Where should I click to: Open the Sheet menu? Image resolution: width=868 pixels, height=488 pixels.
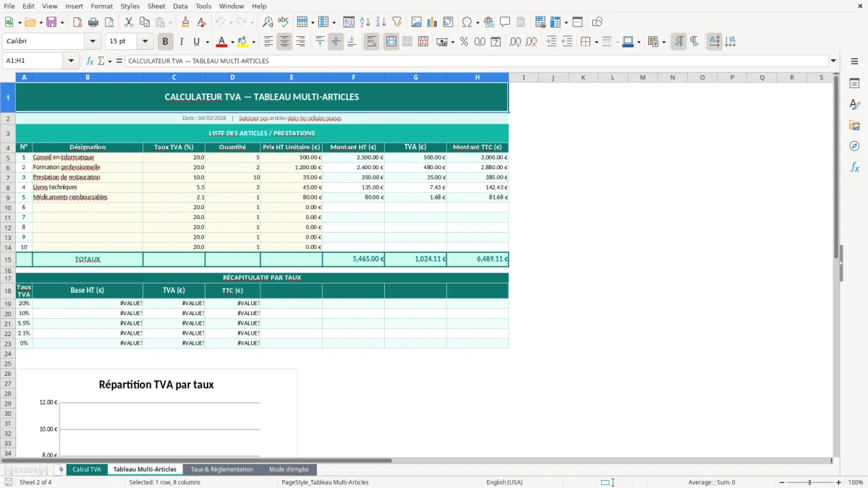tap(156, 6)
